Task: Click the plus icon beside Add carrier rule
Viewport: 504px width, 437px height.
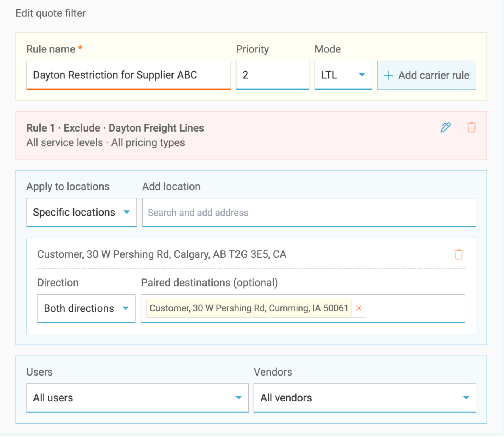Action: tap(388, 75)
